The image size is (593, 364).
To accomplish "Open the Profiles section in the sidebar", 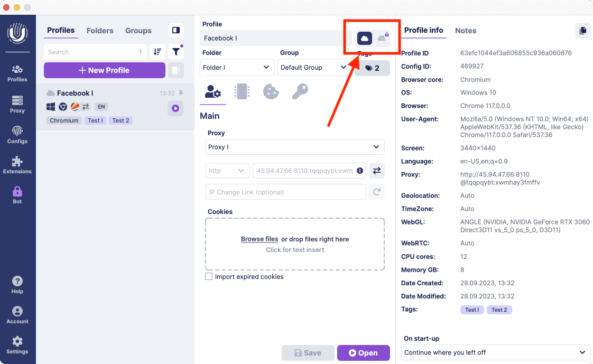I will point(17,74).
